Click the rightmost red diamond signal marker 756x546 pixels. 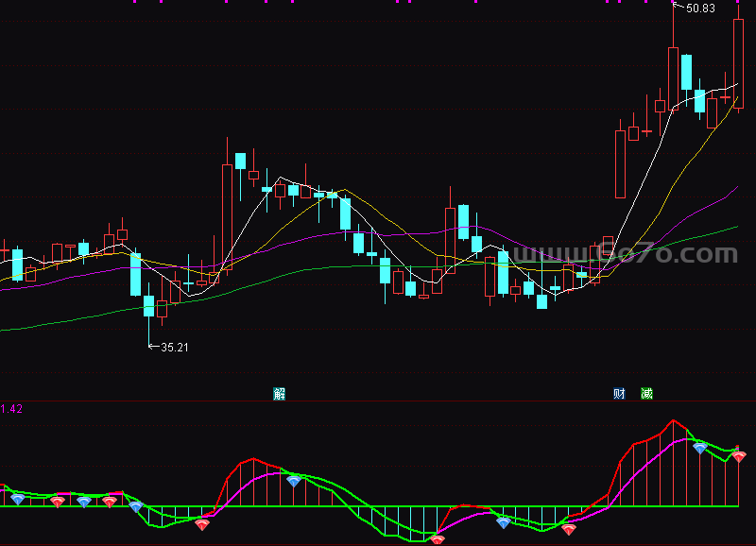click(738, 456)
